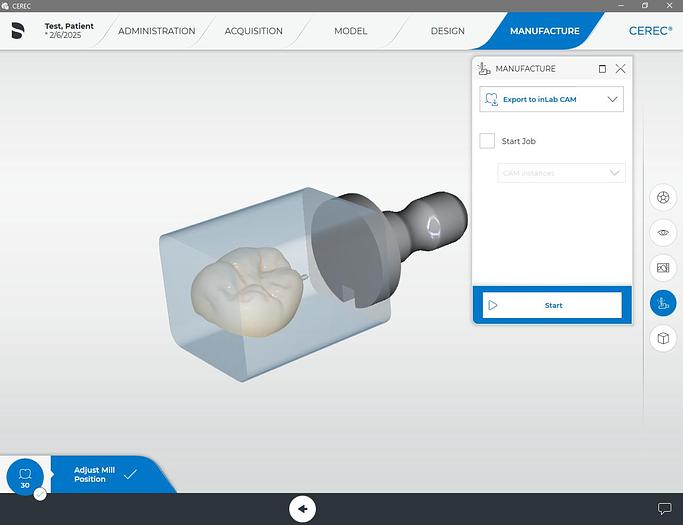The image size is (683, 525).
Task: Restore down the CEREC window
Action: pos(645,6)
